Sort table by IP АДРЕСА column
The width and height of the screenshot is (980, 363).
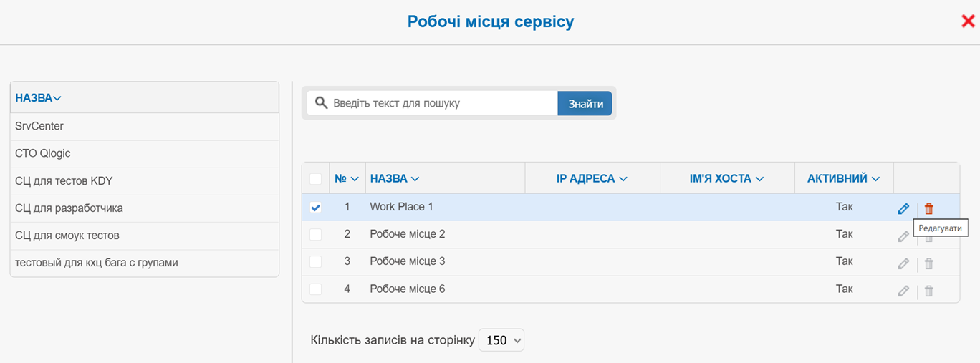592,179
